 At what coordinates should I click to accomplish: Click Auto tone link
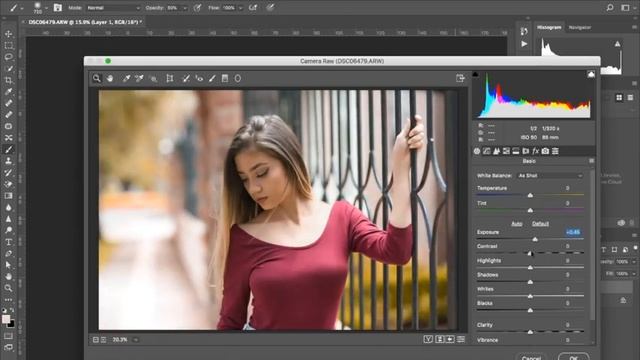click(x=517, y=224)
